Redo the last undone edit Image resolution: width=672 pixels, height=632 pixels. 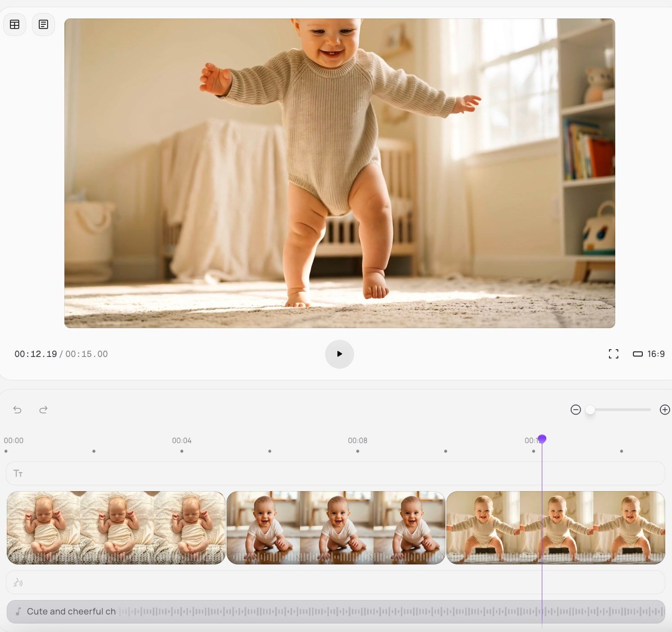coord(43,410)
